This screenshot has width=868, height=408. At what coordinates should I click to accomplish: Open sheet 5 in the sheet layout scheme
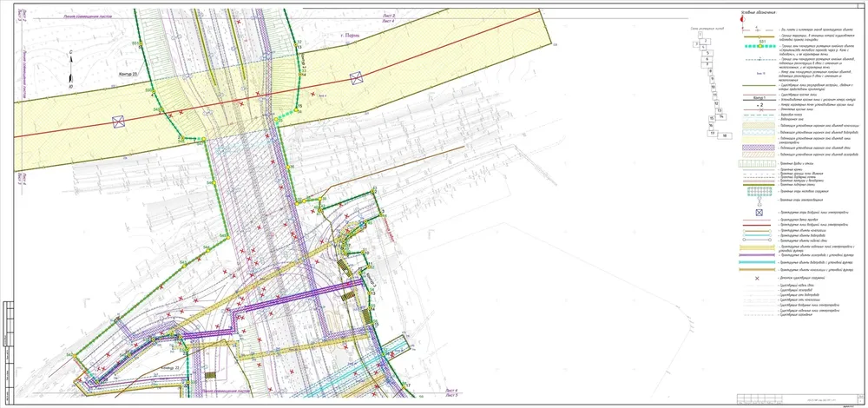[708, 53]
